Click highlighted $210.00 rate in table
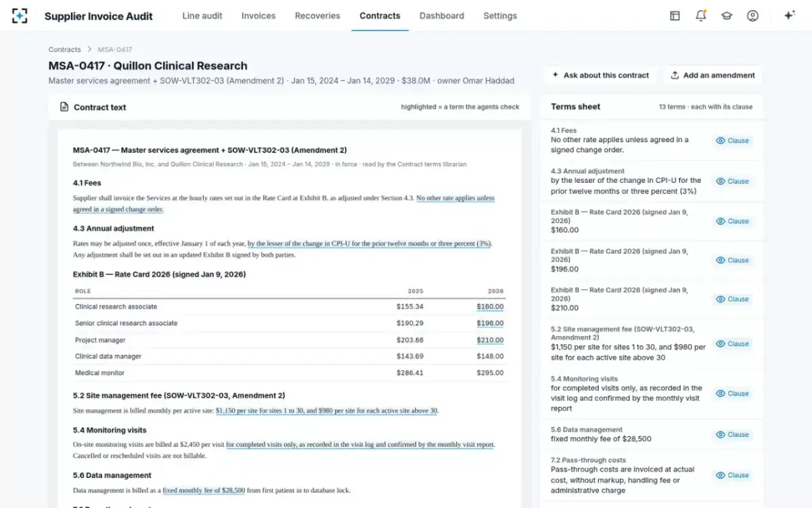The height and width of the screenshot is (508, 812). click(490, 340)
